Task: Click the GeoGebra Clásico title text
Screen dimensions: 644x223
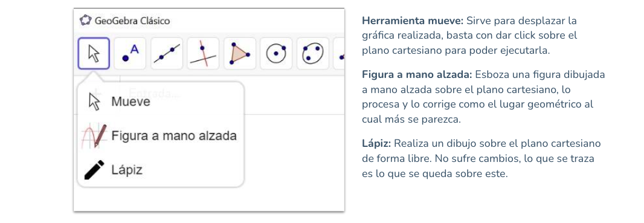Action: click(x=132, y=21)
